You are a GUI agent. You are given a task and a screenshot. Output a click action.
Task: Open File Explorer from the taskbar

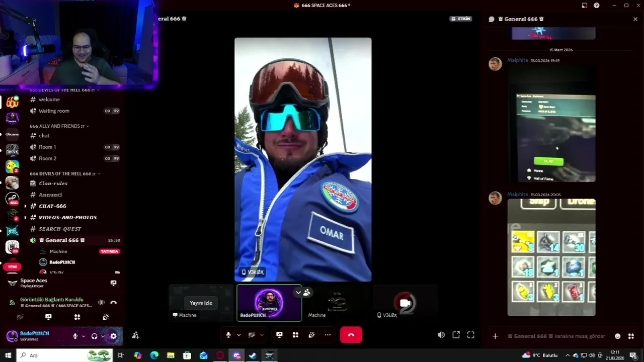[171, 355]
